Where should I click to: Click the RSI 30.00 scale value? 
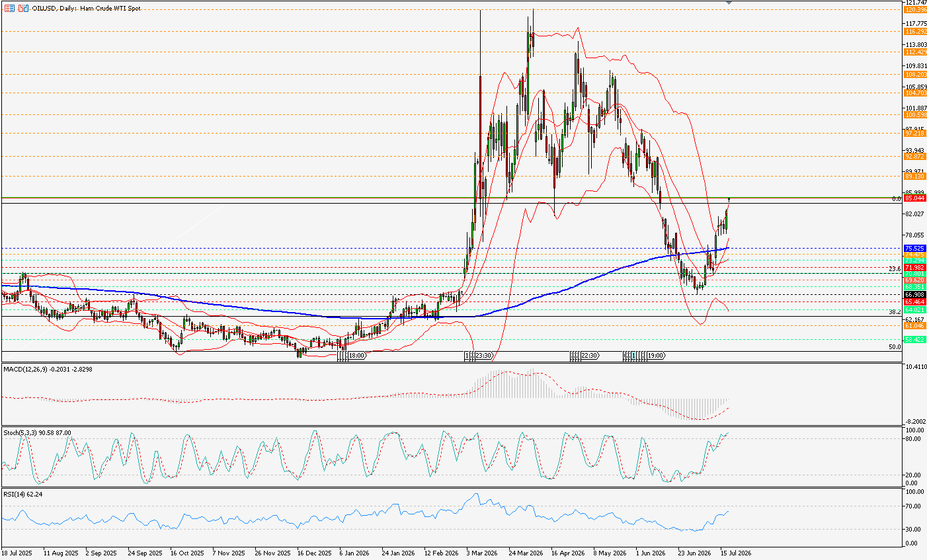tap(914, 529)
